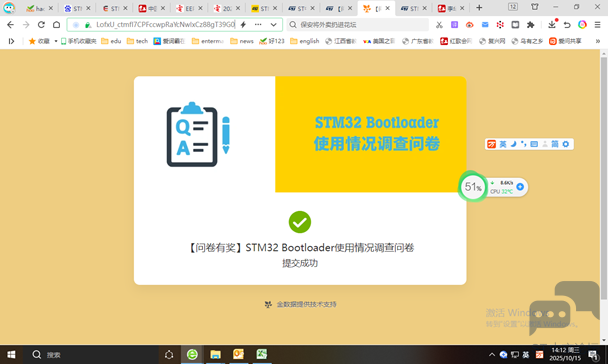This screenshot has height=364, width=608.
Task: Open the colorful circle account icon
Action: (582, 25)
